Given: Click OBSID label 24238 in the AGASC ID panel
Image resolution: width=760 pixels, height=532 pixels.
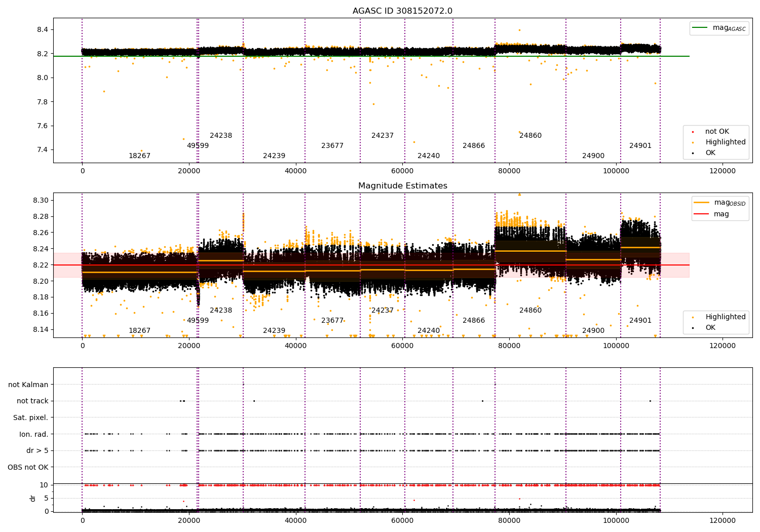Looking at the screenshot, I should pos(221,135).
